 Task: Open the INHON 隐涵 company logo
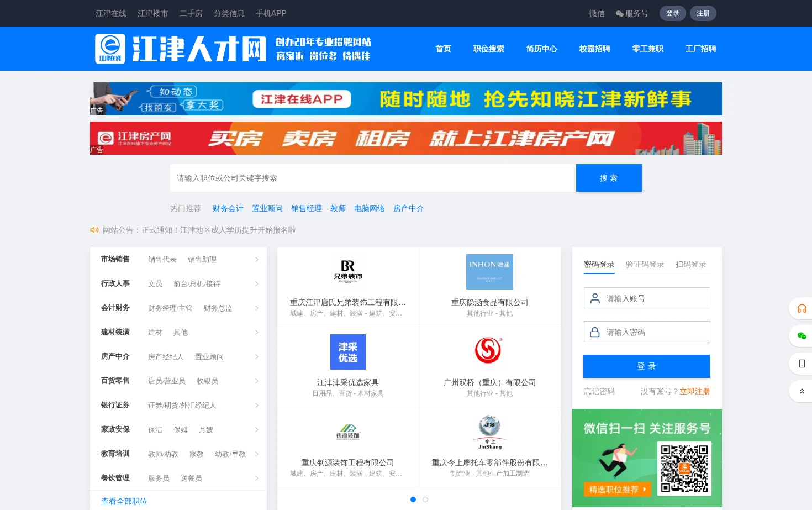point(489,272)
